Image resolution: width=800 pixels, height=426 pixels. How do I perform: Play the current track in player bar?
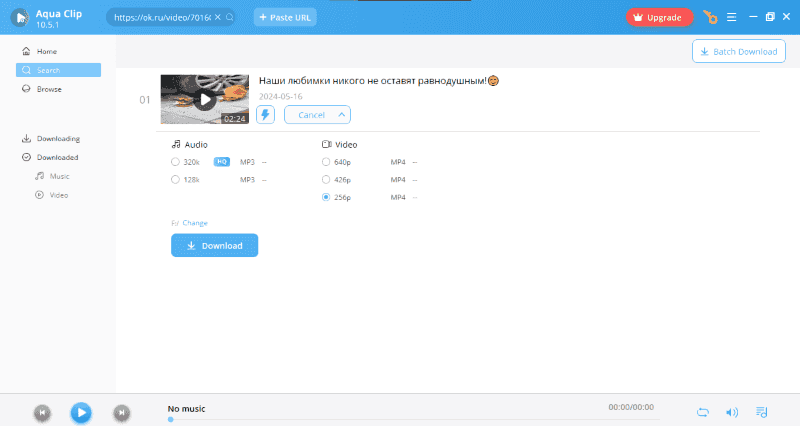pos(81,411)
